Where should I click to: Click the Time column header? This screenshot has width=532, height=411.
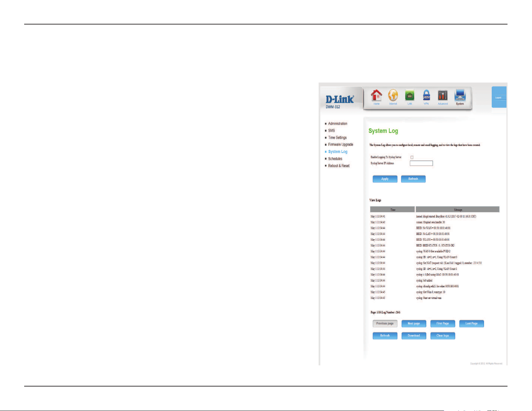point(392,209)
